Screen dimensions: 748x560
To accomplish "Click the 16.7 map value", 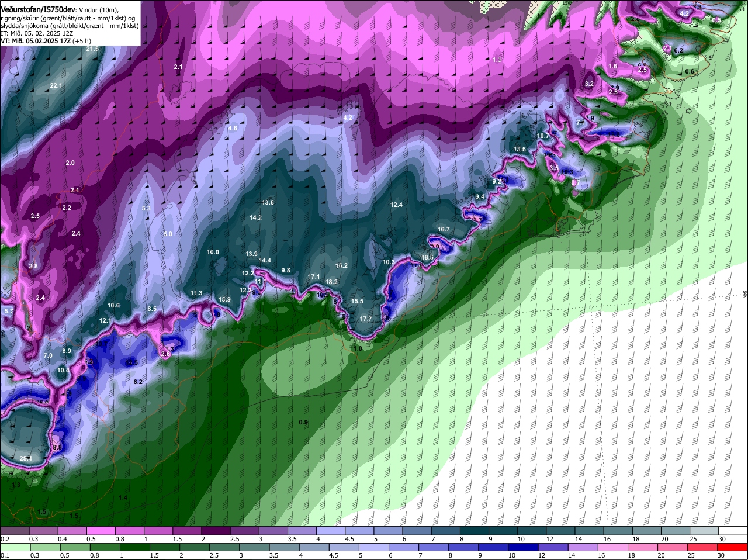I will click(x=444, y=229).
